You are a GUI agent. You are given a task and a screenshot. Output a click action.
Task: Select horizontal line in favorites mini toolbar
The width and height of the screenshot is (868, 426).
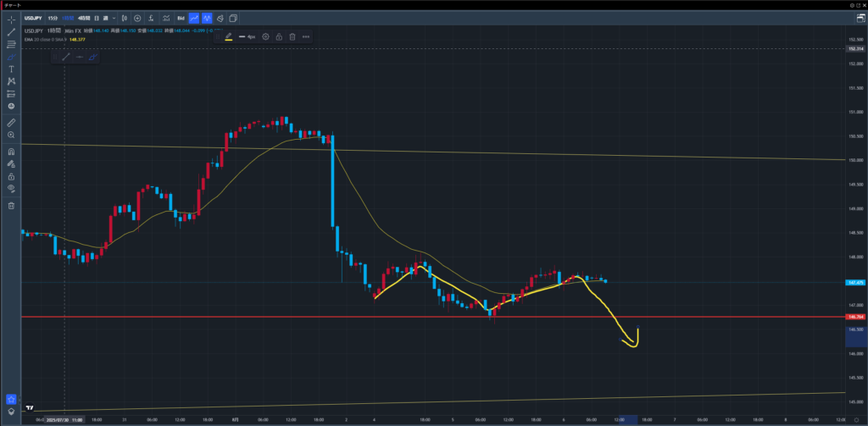point(79,57)
